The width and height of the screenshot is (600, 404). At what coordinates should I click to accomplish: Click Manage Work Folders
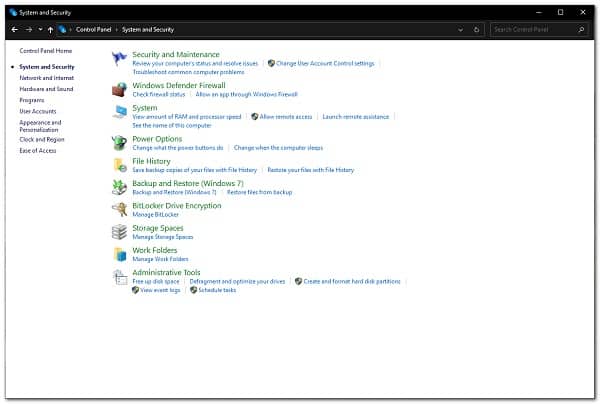160,259
